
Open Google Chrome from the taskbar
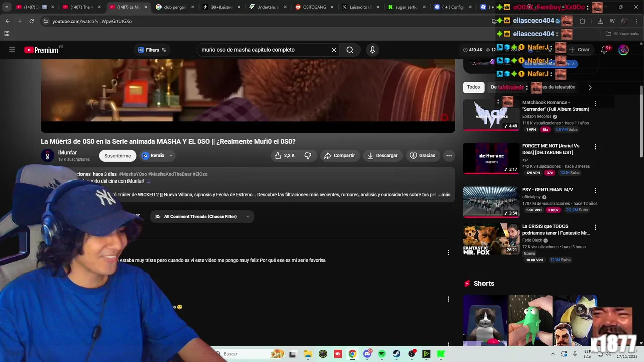click(352, 354)
